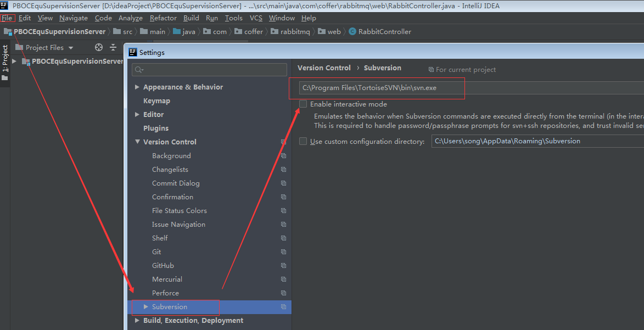644x330 pixels.
Task: Click Version Control in settings breadcrumb
Action: click(x=324, y=68)
